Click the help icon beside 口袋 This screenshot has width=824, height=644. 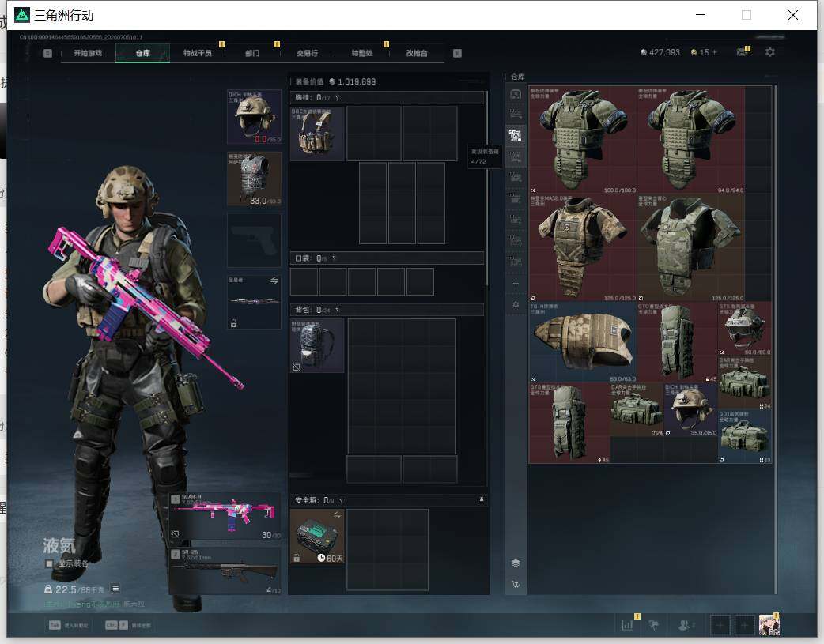click(335, 258)
